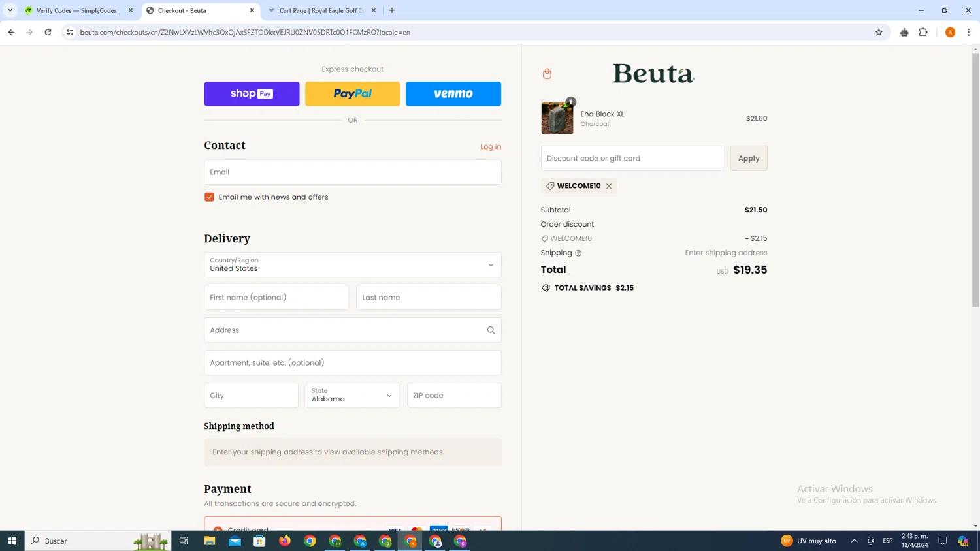Switch to the Royal Eagle Golf cart tab

[x=321, y=10]
